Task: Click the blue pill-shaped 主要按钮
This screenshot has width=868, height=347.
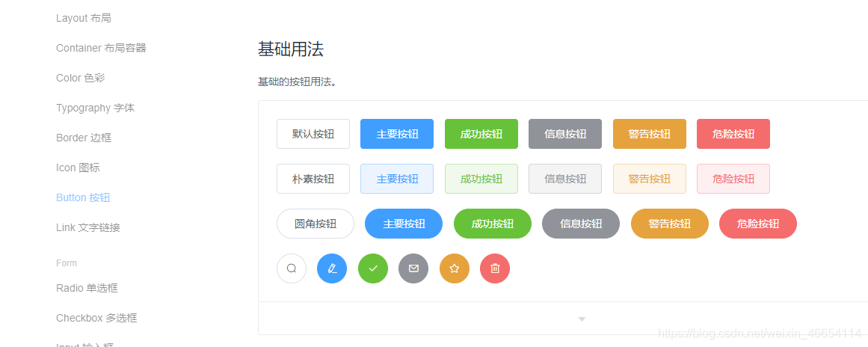Action: click(x=404, y=224)
